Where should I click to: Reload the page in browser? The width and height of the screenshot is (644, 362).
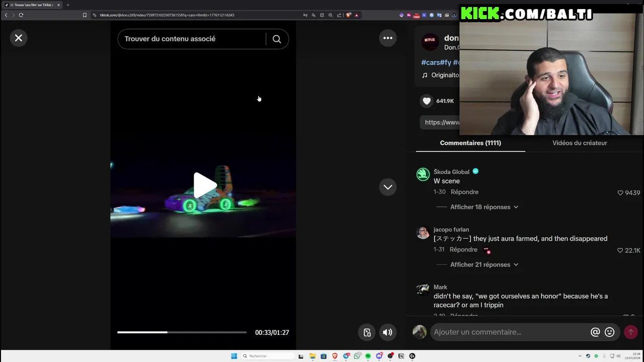(21, 15)
